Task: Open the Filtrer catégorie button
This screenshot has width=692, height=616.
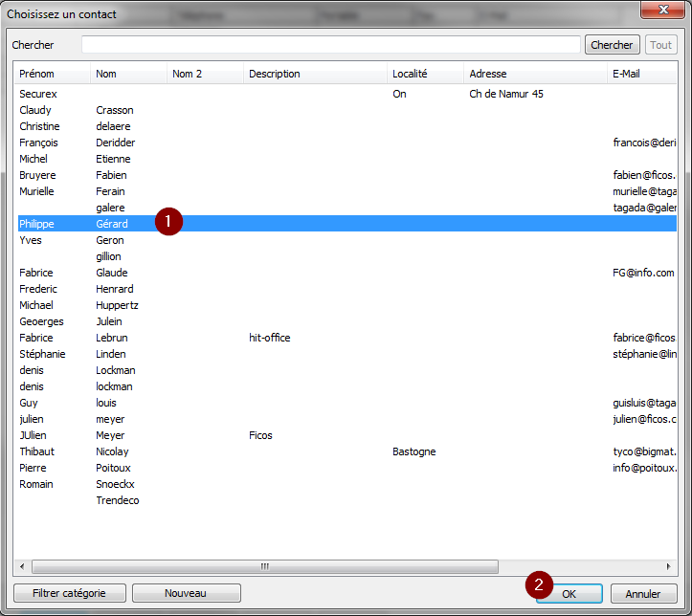Action: [x=69, y=593]
